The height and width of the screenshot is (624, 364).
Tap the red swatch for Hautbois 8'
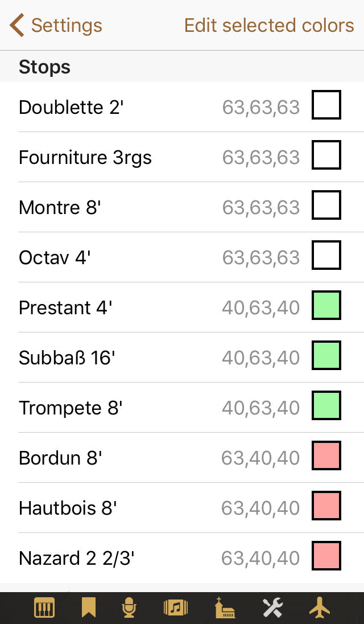point(326,506)
